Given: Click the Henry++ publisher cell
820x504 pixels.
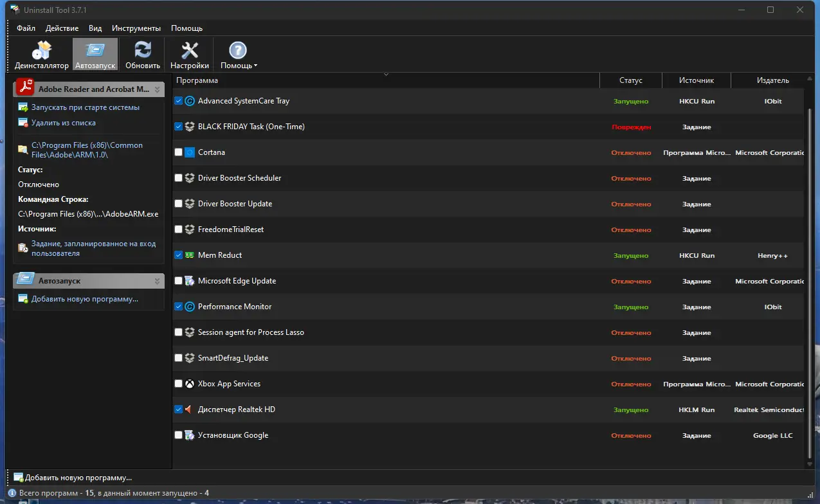Looking at the screenshot, I should pos(772,256).
